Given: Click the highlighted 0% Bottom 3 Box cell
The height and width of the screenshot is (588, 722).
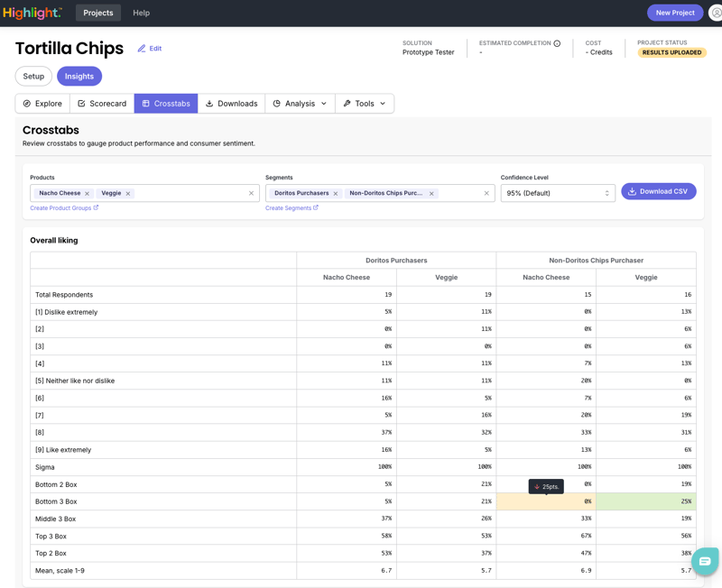Looking at the screenshot, I should coord(546,501).
